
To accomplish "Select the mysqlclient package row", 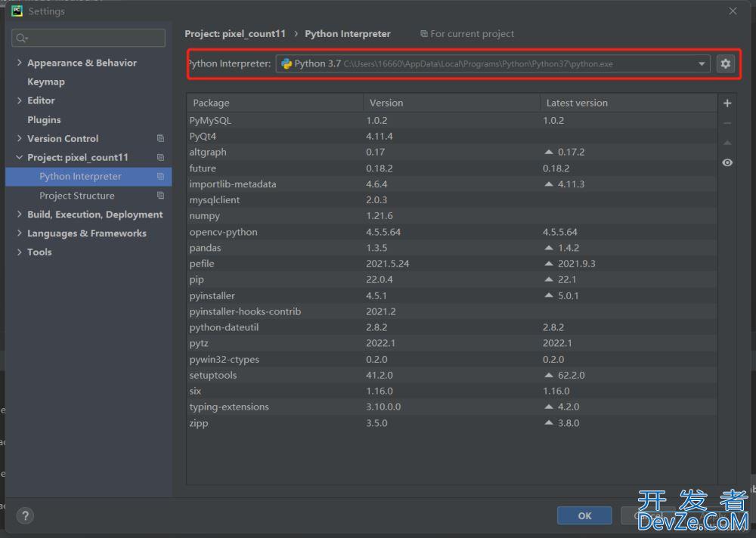I will [x=452, y=199].
